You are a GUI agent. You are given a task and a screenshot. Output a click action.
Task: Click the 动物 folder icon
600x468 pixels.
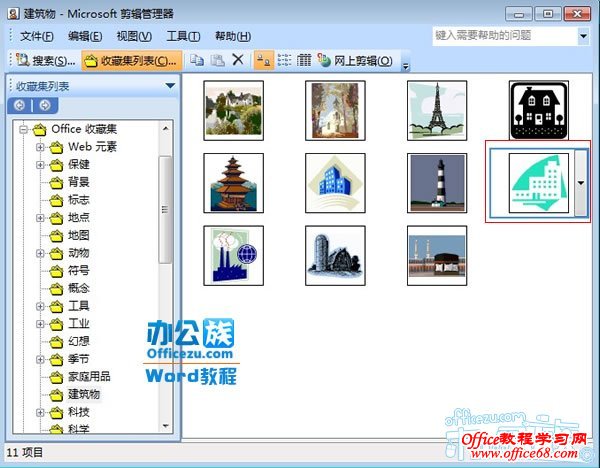56,253
